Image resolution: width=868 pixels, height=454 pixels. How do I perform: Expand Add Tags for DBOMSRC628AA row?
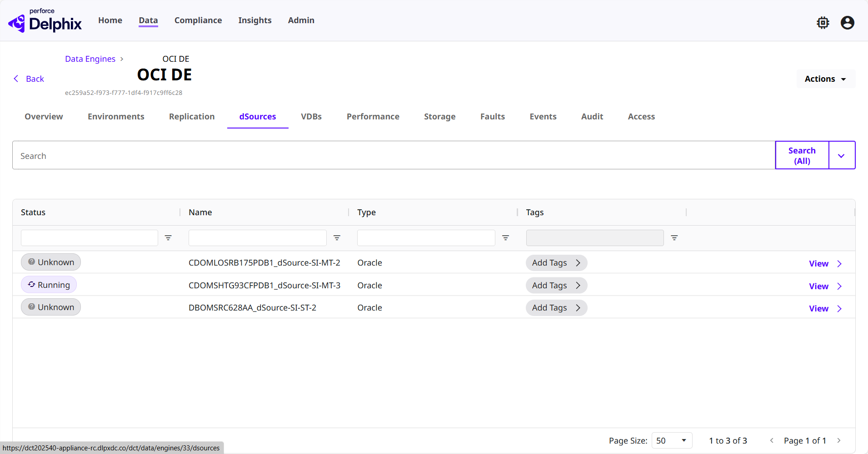pyautogui.click(x=556, y=308)
